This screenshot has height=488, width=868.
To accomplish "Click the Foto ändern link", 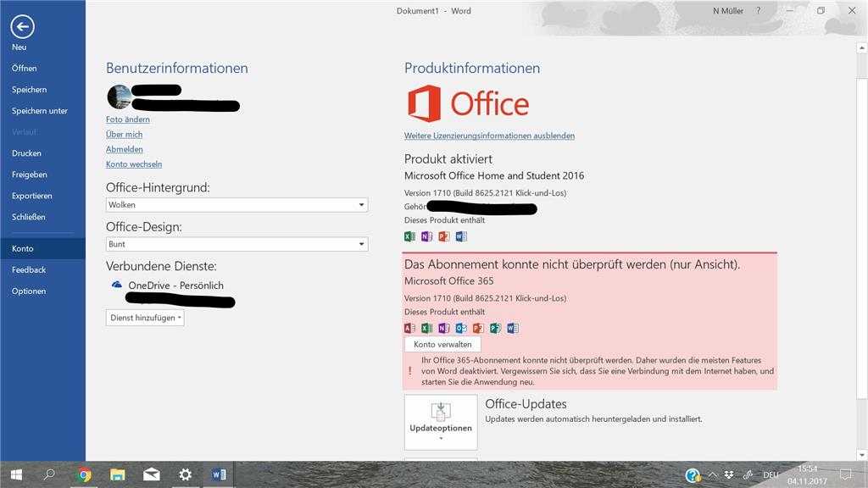I will (128, 119).
